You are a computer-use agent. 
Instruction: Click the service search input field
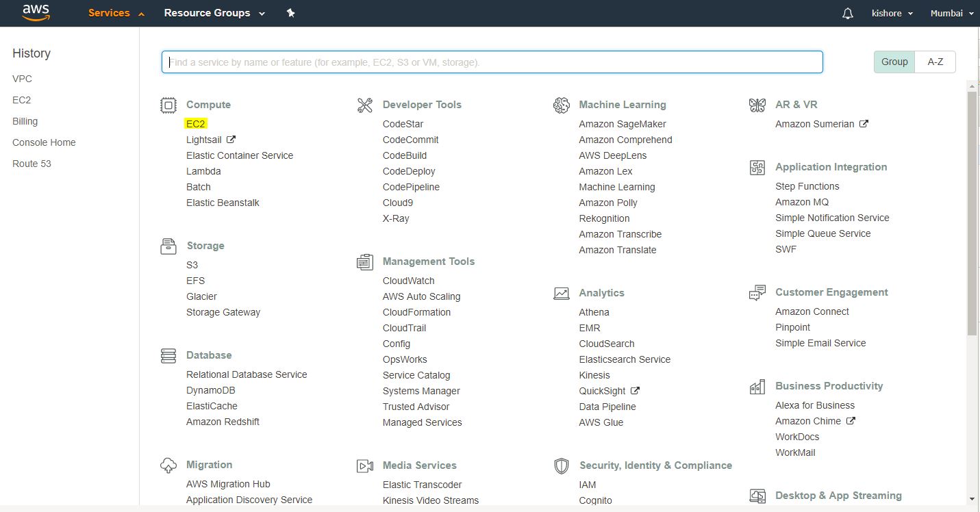(492, 62)
